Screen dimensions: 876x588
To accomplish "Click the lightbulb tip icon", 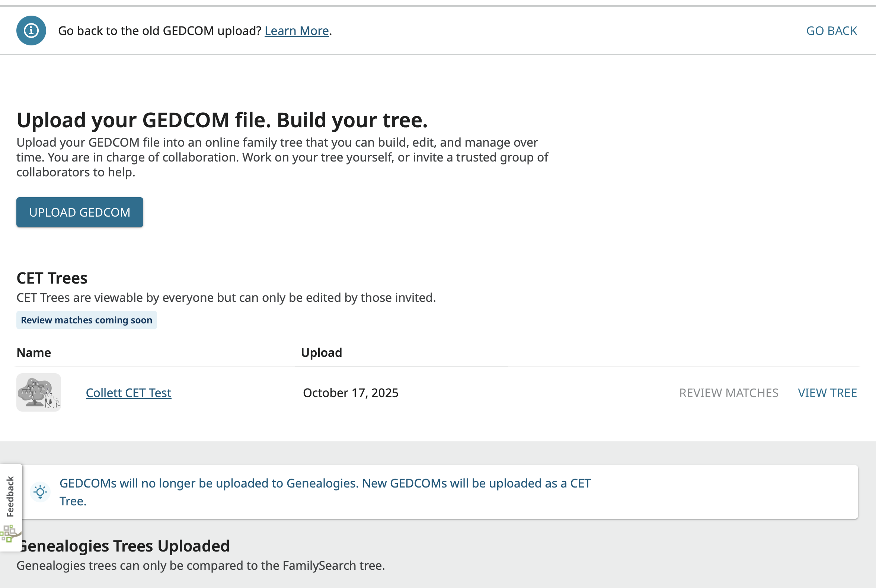I will tap(40, 492).
